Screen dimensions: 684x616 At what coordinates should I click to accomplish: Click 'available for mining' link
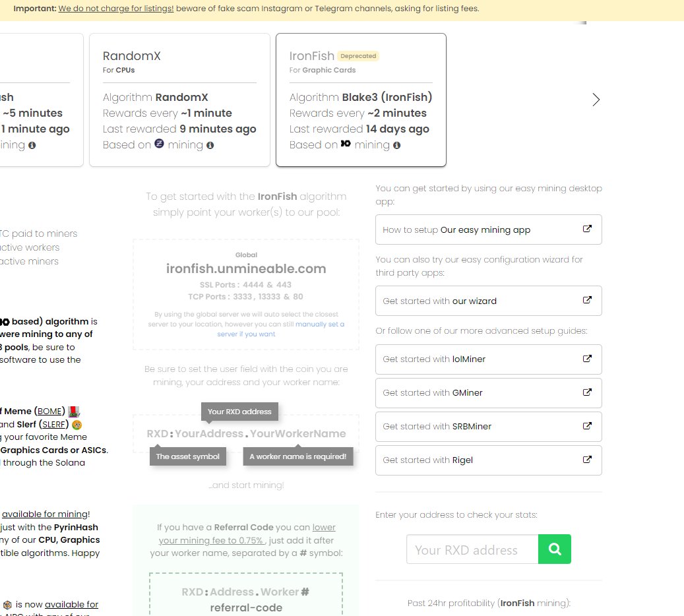pyautogui.click(x=45, y=514)
